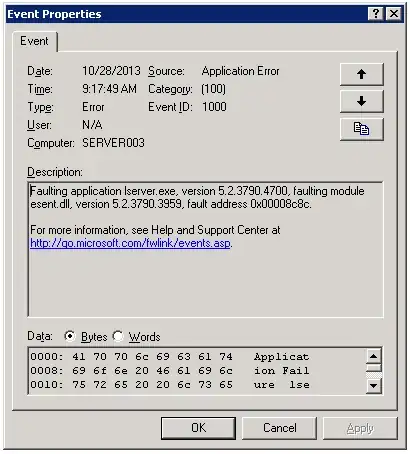This screenshot has height=454, width=410.
Task: Click the Event Properties title bar
Action: (x=187, y=14)
